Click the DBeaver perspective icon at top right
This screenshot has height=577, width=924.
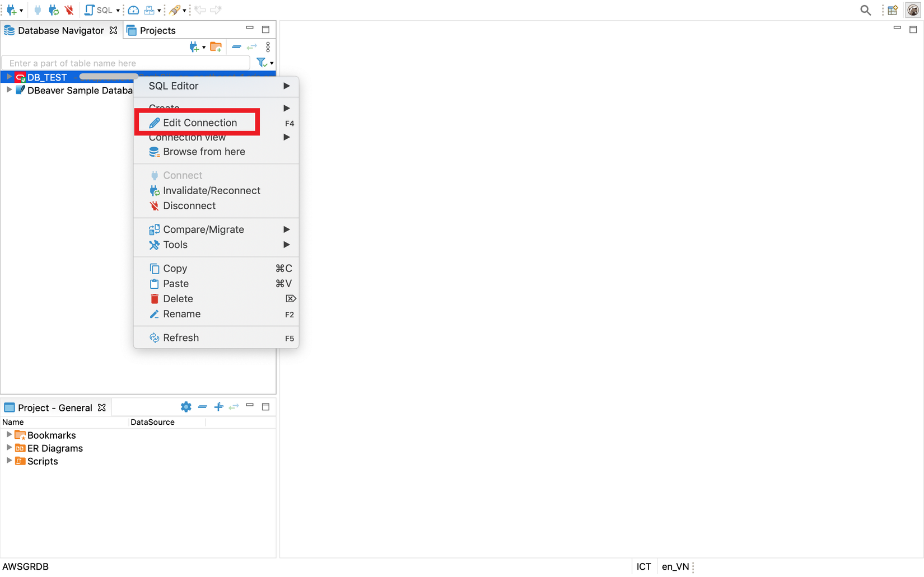tap(913, 10)
